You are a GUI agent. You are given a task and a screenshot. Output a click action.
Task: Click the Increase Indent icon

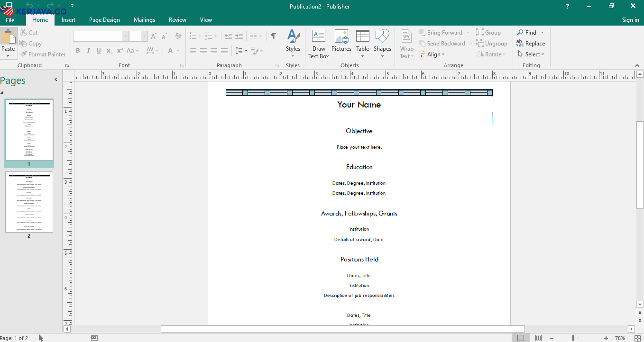pos(239,36)
